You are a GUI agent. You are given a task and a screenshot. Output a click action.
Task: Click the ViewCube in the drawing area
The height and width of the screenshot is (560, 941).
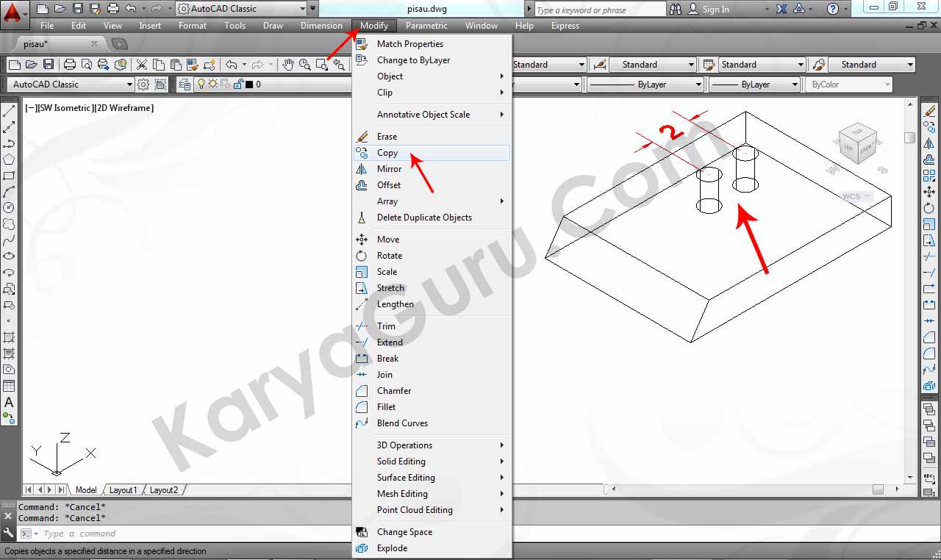coord(859,143)
